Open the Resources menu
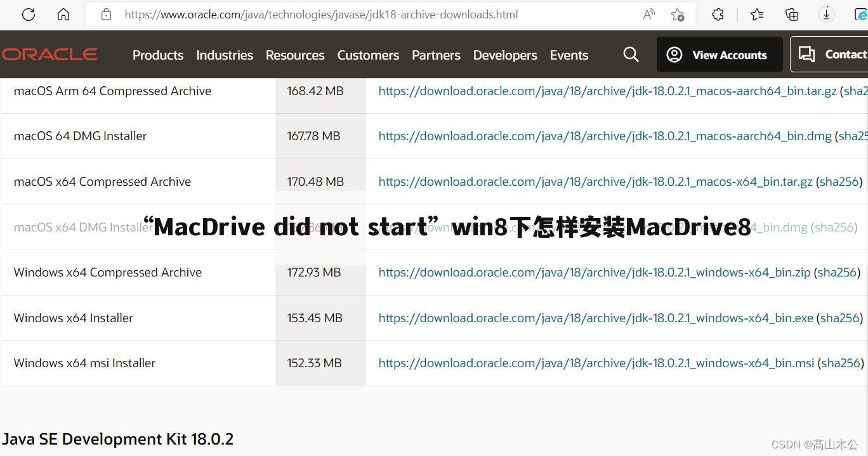The image size is (868, 456). pos(295,55)
